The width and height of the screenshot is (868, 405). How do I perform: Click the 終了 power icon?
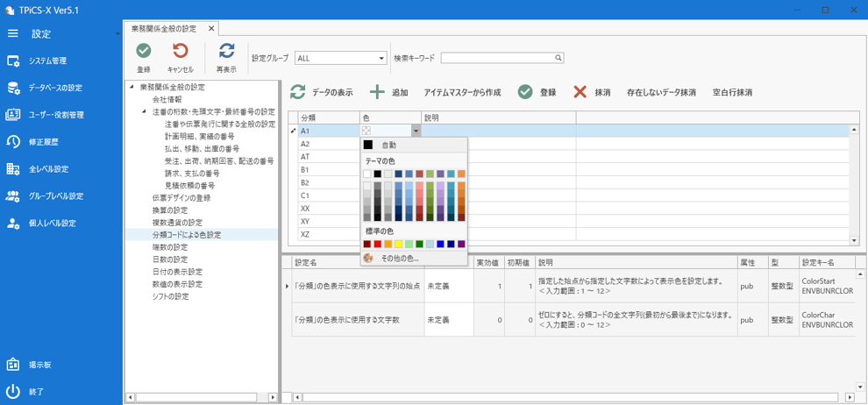(x=13, y=392)
